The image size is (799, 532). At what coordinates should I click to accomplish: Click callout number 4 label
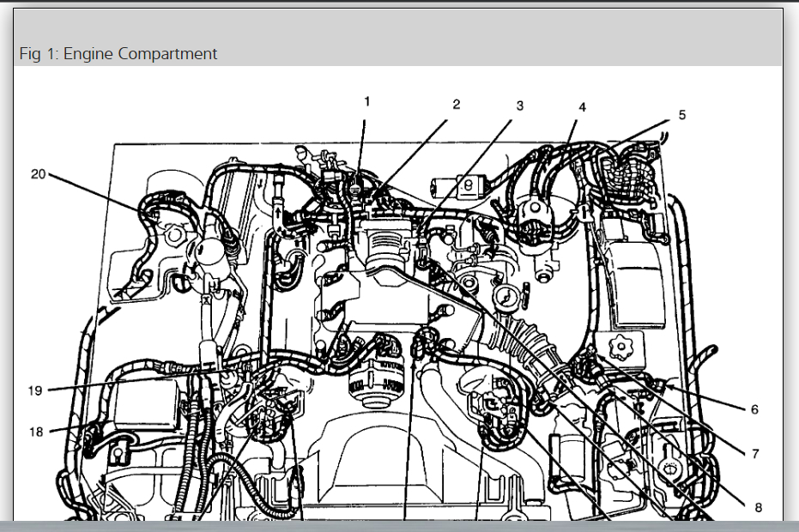[582, 107]
